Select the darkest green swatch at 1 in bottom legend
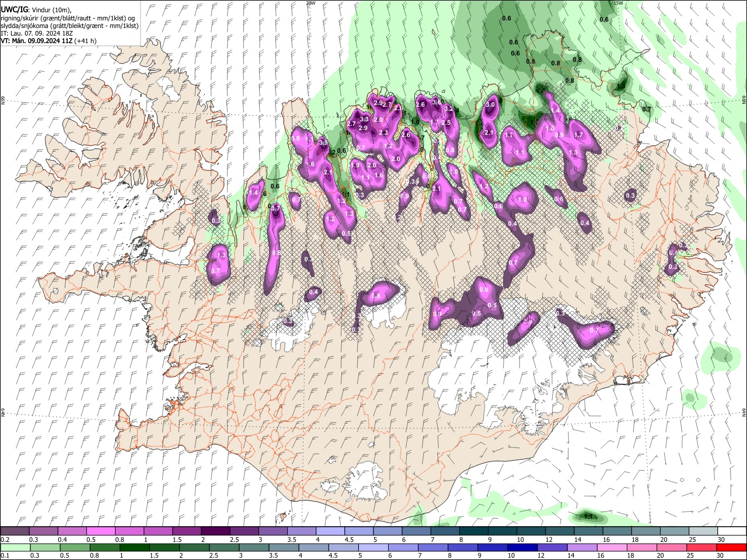 135,547
